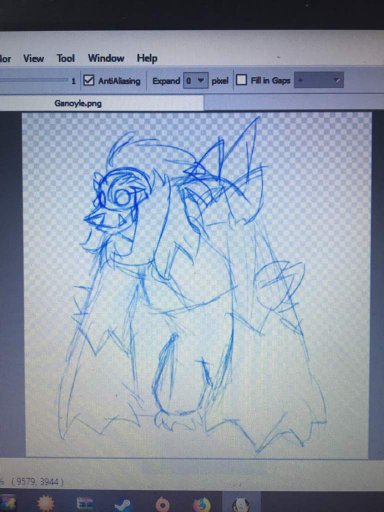Click the pink circular taskbar icon

pyautogui.click(x=163, y=504)
